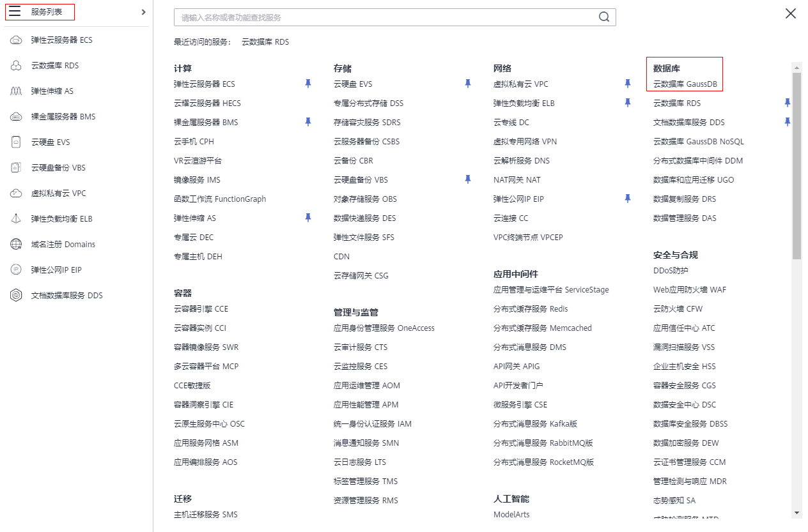Open 态势感知 SA
Image resolution: width=808 pixels, height=532 pixels.
(674, 500)
